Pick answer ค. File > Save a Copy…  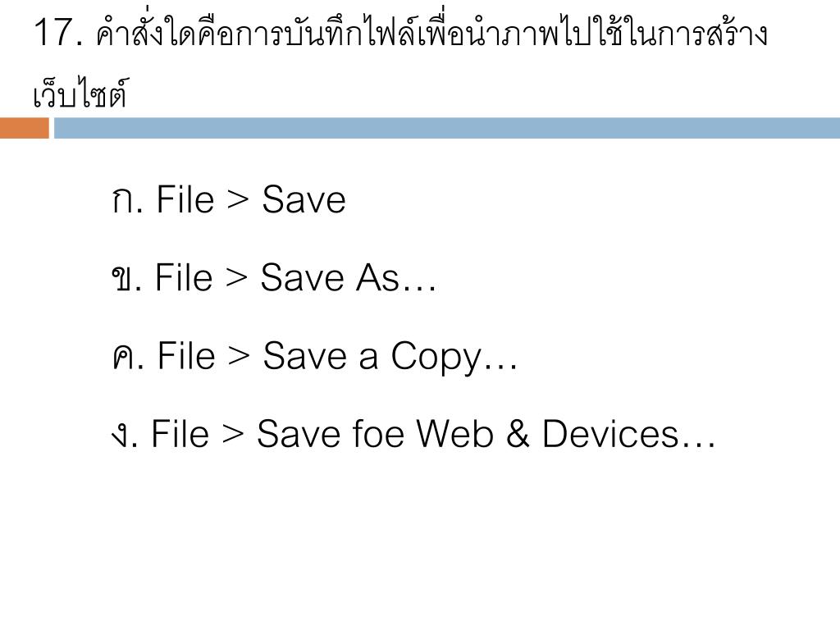point(315,357)
